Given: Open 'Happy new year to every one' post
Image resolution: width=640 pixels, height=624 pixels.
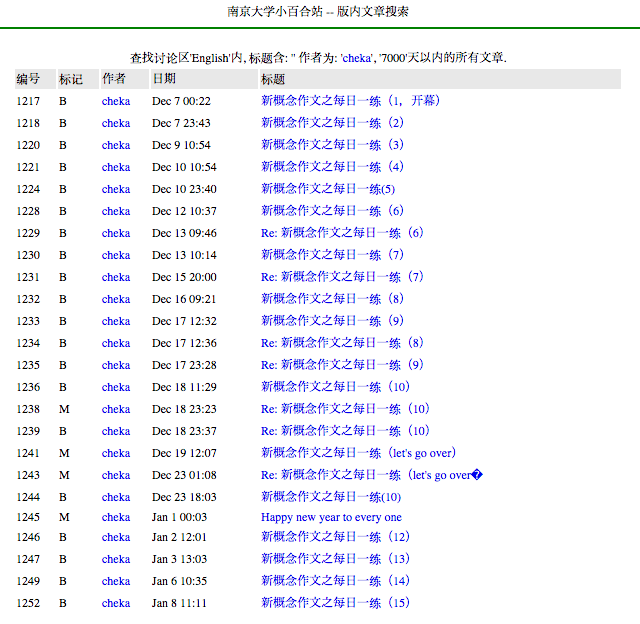Looking at the screenshot, I should (x=331, y=517).
